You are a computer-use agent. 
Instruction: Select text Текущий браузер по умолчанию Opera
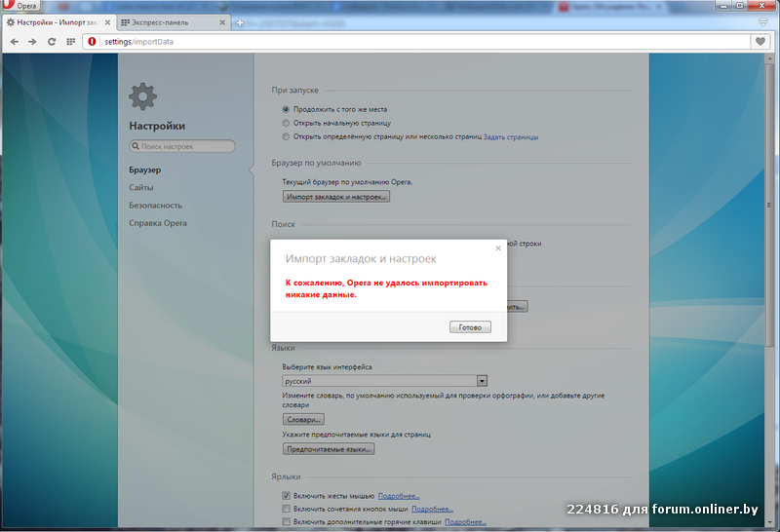pos(347,182)
